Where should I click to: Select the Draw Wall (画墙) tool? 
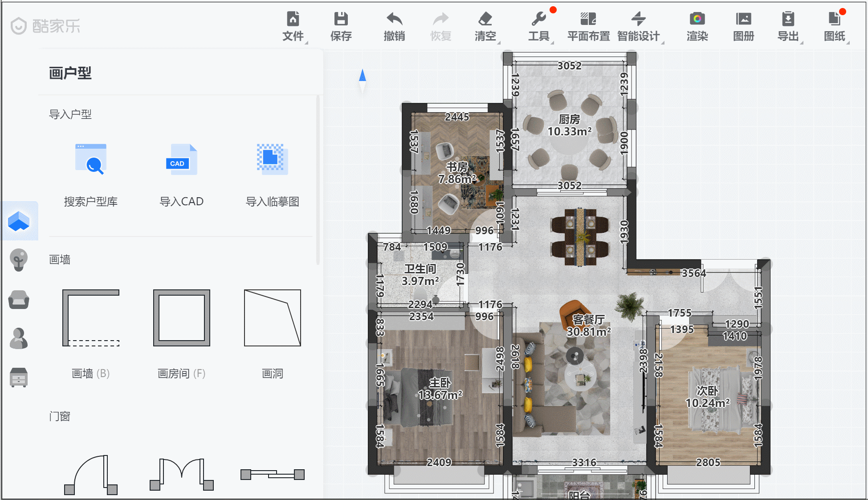click(x=91, y=318)
